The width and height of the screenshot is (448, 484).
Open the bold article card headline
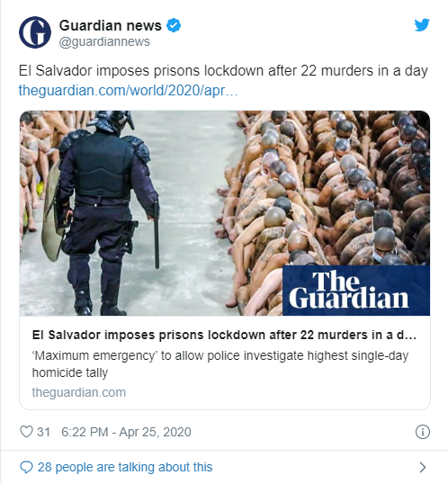tap(224, 335)
